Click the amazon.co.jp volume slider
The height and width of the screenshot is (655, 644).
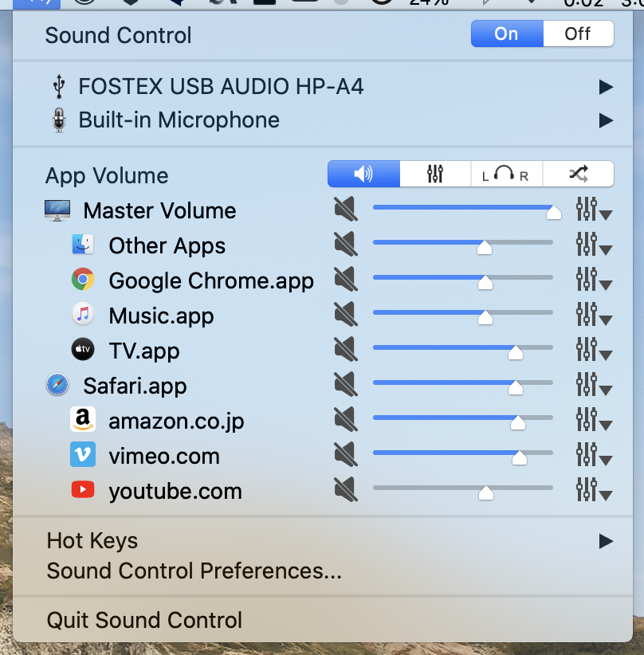coord(463,421)
